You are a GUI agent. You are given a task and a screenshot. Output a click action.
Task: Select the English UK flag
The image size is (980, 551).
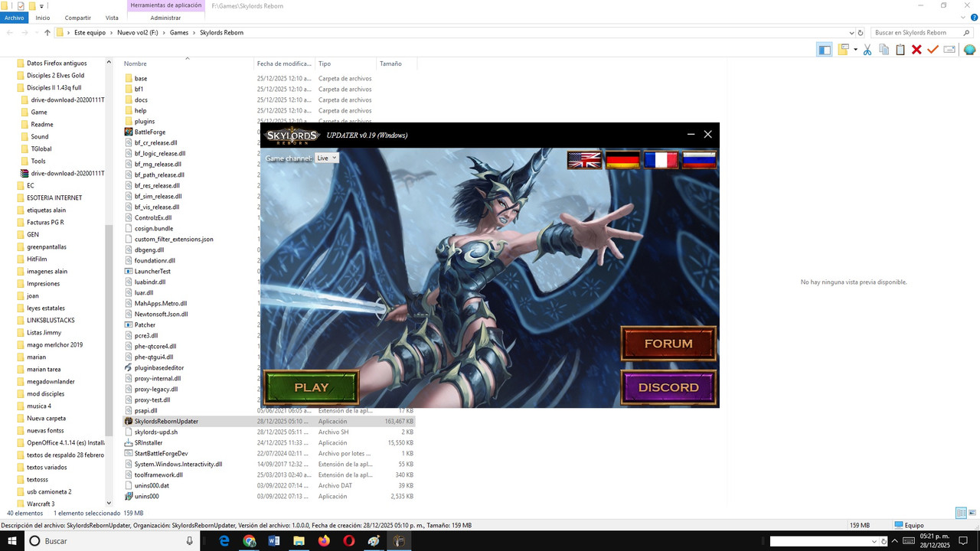pos(584,160)
